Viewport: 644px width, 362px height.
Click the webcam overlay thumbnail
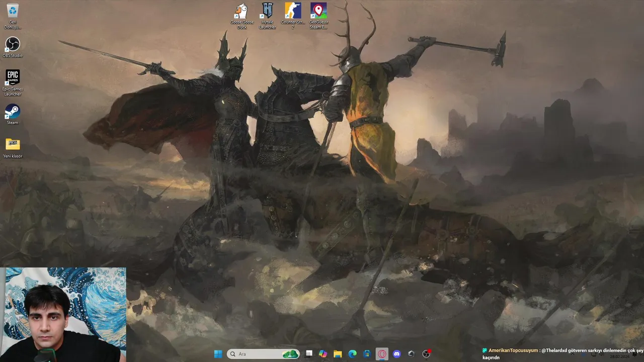tap(63, 315)
